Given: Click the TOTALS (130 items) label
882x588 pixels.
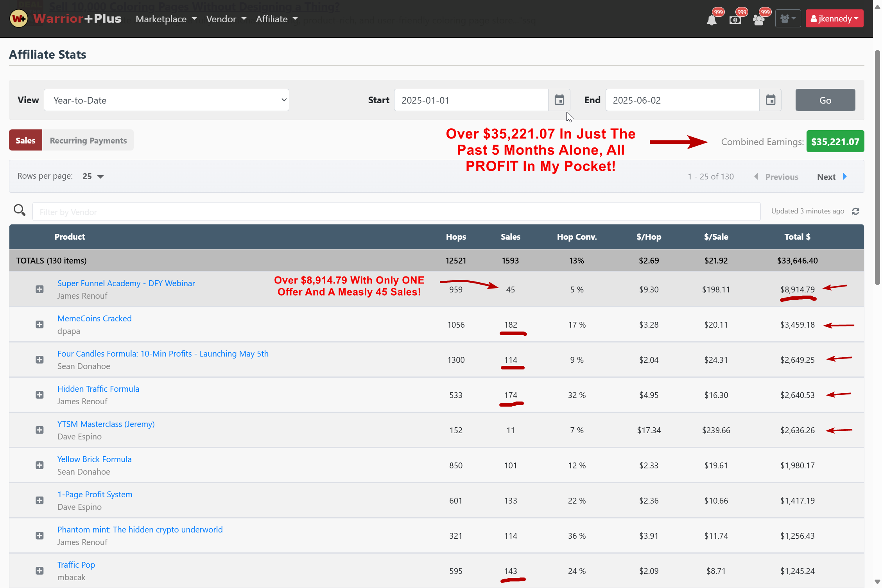Looking at the screenshot, I should (x=51, y=260).
